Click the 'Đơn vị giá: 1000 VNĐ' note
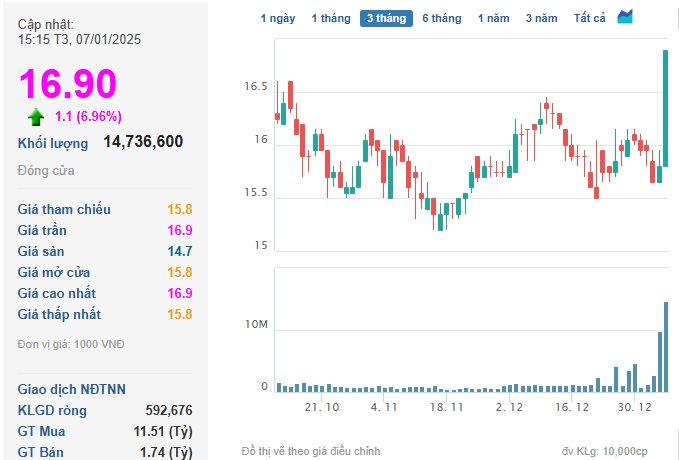Viewport: 679px width, 460px height. [71, 344]
